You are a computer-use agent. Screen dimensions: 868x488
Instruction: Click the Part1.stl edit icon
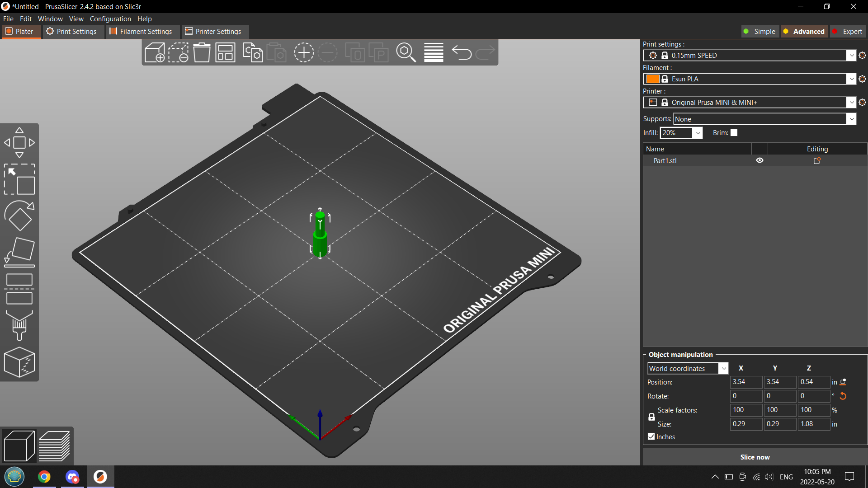pyautogui.click(x=817, y=160)
